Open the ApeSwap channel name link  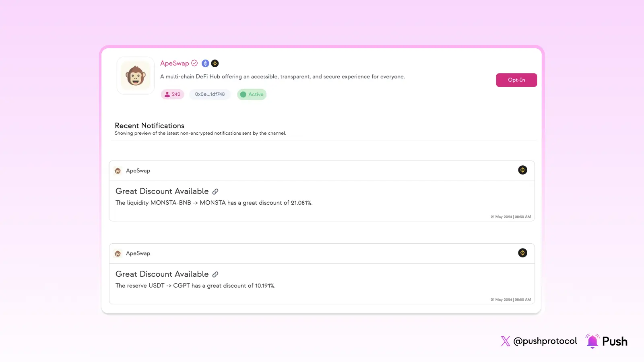(174, 63)
